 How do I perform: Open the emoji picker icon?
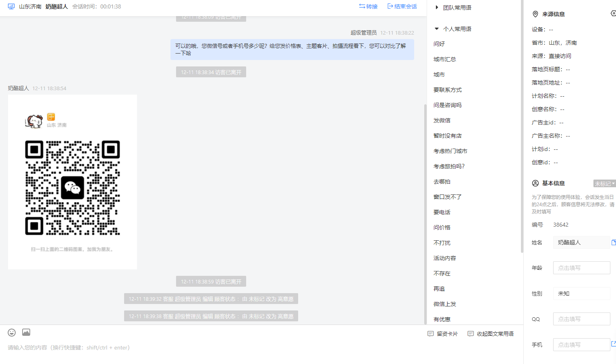pos(12,332)
